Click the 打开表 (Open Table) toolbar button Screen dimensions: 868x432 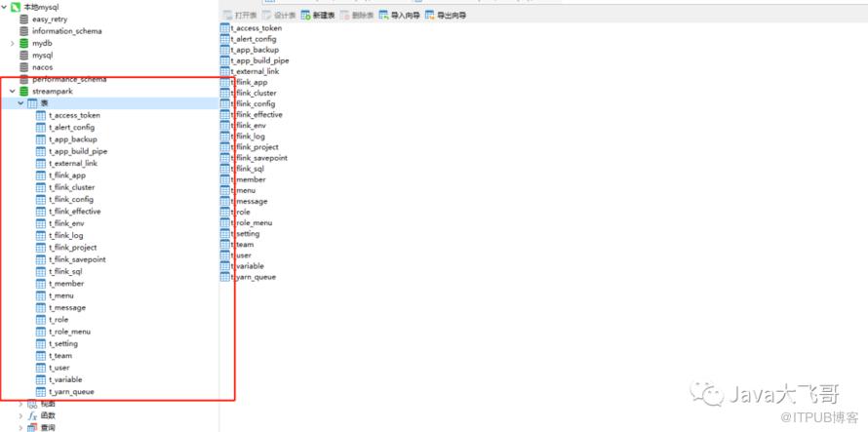point(239,16)
